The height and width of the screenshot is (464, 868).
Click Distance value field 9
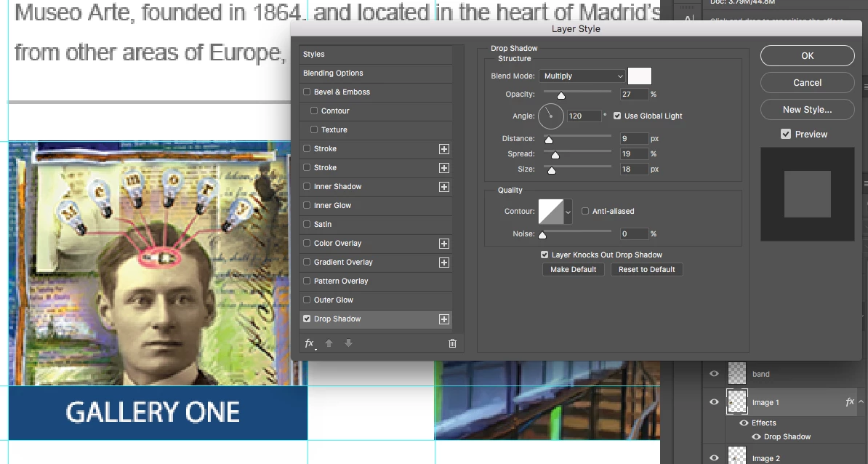point(634,138)
